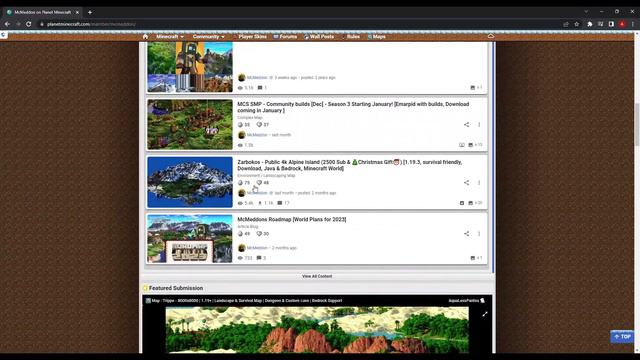
Task: Click View All Content
Action: click(x=317, y=276)
